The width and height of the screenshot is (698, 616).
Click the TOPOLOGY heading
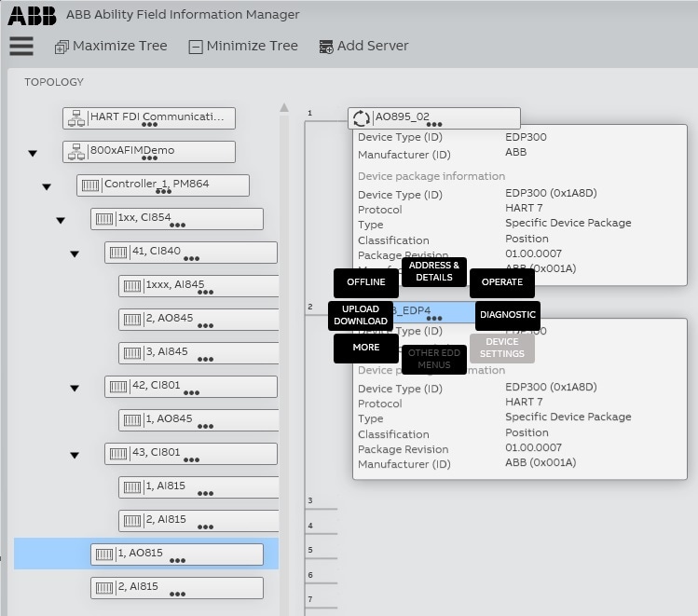(x=54, y=82)
